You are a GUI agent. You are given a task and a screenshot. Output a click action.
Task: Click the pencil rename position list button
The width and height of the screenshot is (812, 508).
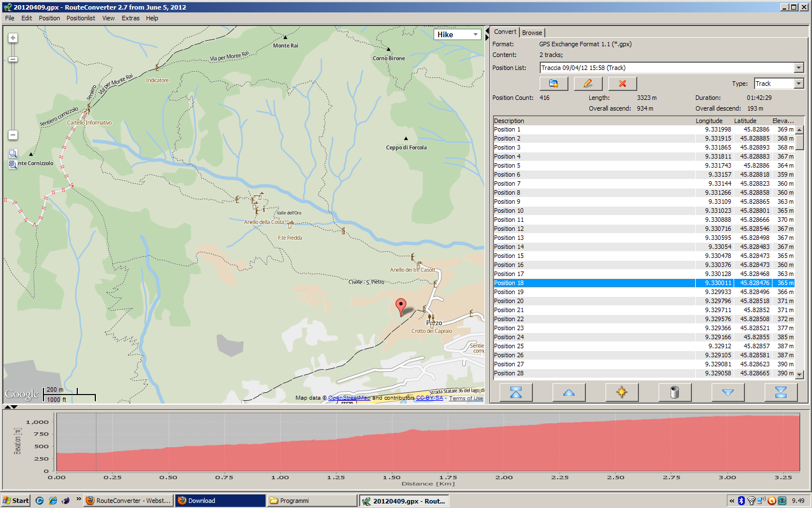coord(588,84)
